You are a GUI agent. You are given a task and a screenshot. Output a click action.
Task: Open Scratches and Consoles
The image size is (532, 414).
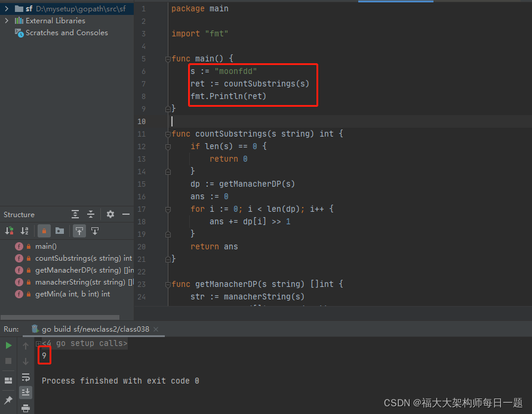point(66,33)
